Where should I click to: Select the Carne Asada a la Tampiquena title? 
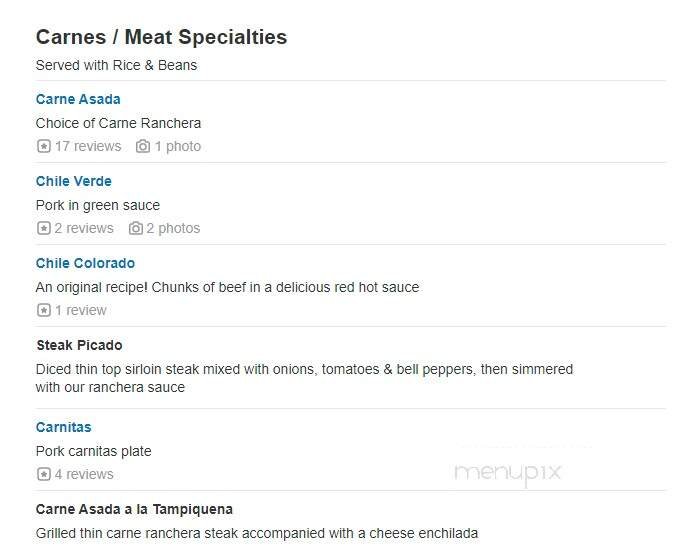click(134, 509)
